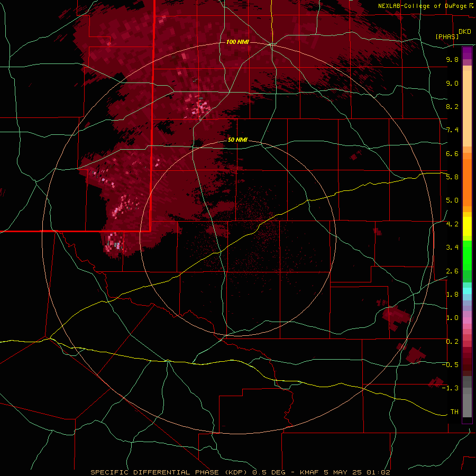Click the 100 NMI range ring label

[237, 42]
